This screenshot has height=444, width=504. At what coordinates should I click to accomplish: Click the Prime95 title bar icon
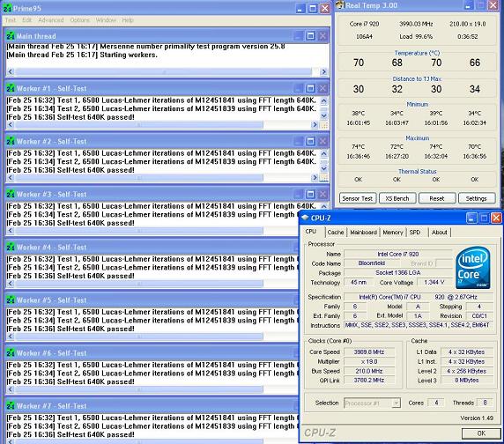click(x=7, y=8)
